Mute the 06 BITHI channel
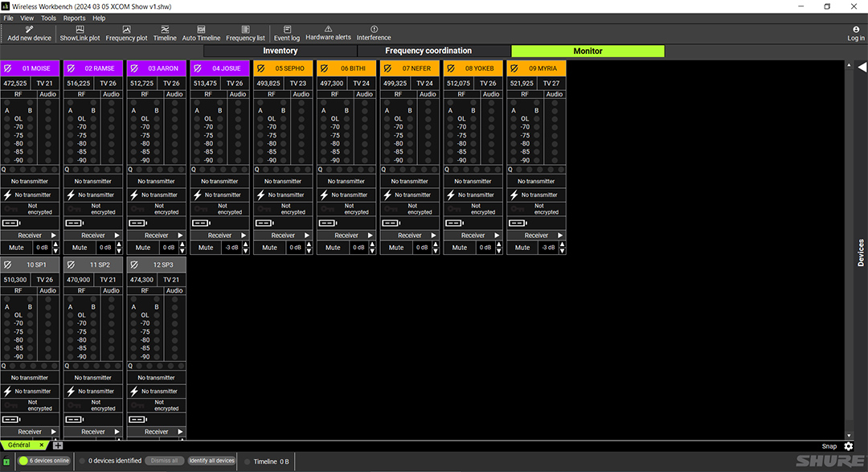The width and height of the screenshot is (868, 472). pyautogui.click(x=333, y=248)
